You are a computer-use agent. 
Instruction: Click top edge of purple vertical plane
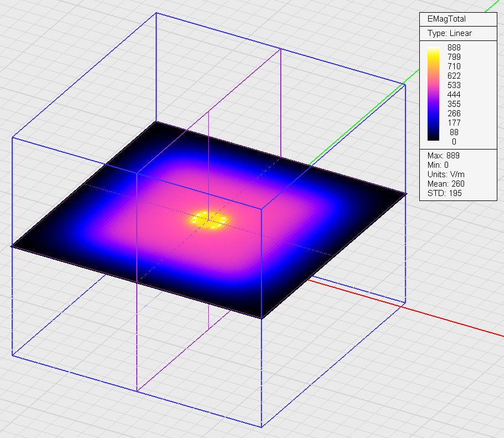(244, 76)
